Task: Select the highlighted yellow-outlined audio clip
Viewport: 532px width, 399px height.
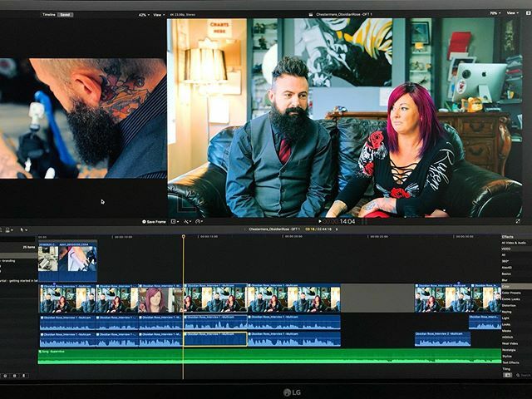Action: coord(215,339)
